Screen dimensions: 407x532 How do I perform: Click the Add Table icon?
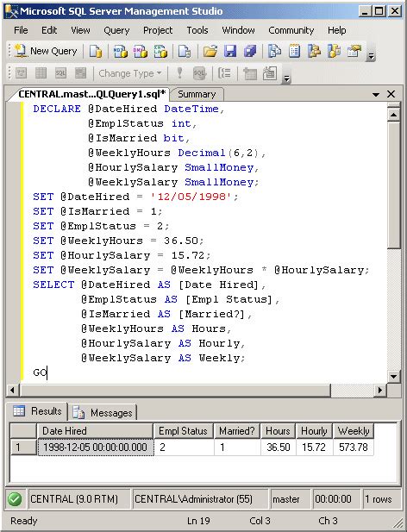coord(250,73)
